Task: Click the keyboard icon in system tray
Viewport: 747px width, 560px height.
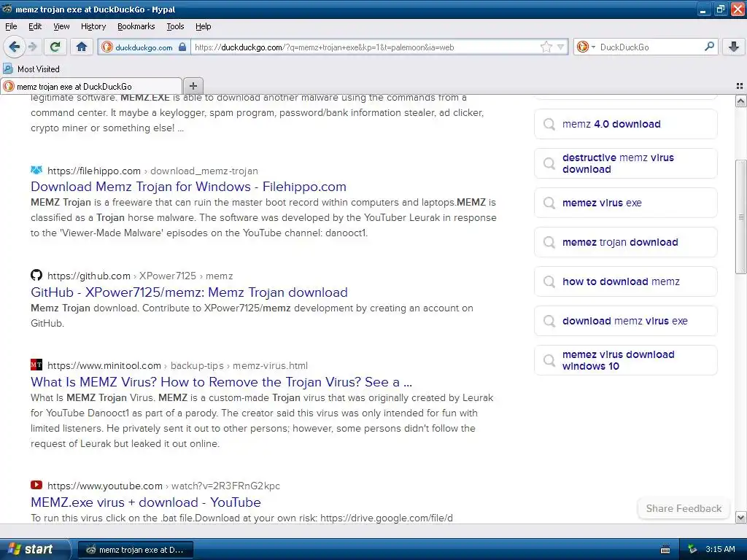Action: click(x=665, y=550)
